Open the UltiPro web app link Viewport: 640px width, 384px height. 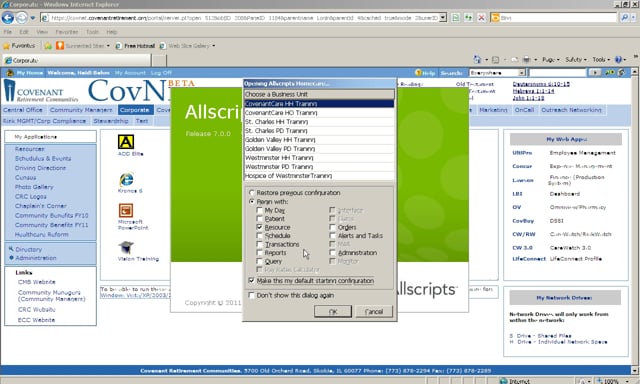click(522, 153)
